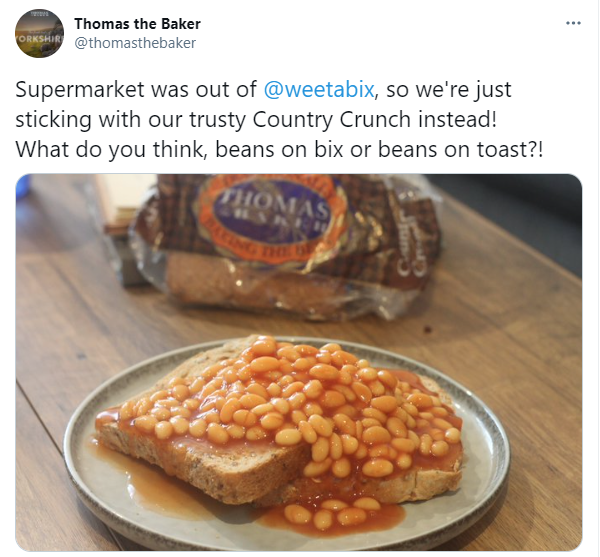Click the blue object in photo's top-left corner
The width and height of the screenshot is (600, 557).
tap(22, 186)
